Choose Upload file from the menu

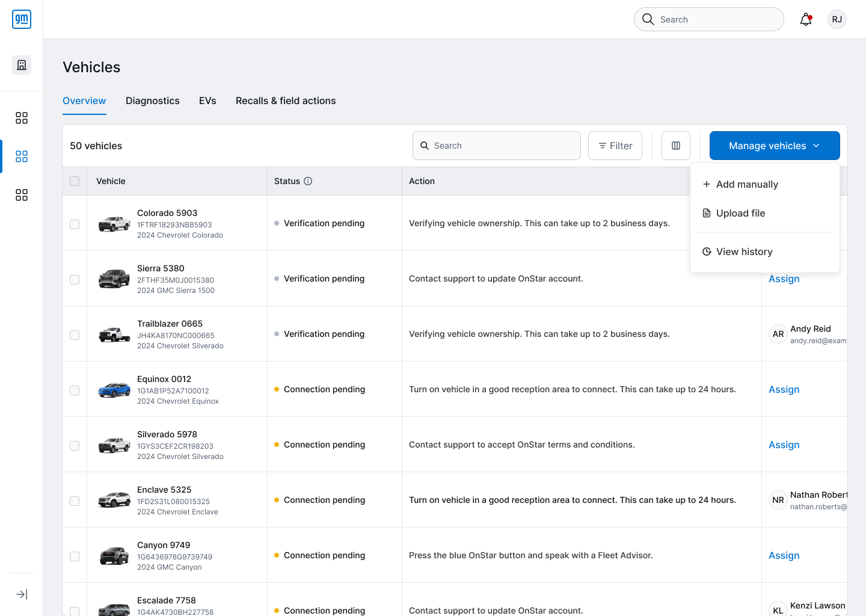point(765,213)
